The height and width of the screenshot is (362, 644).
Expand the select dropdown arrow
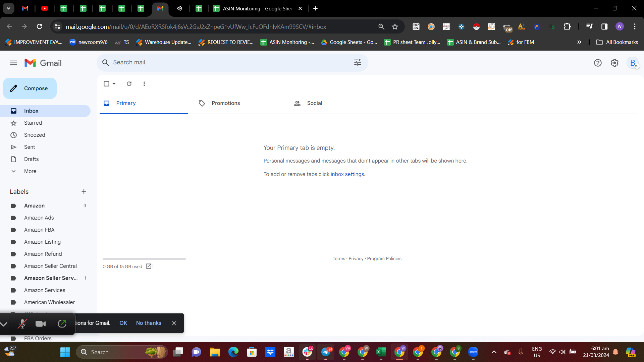coord(114,84)
